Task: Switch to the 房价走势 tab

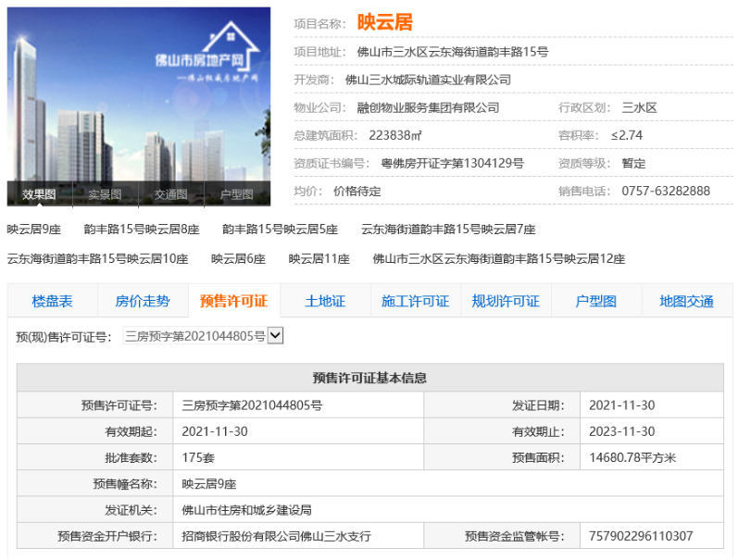Action: point(142,301)
